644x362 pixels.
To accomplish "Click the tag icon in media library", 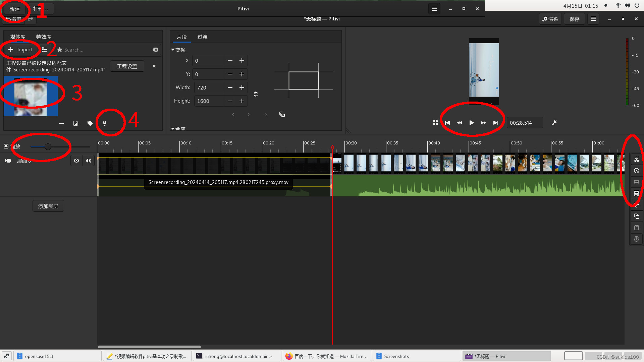I will 90,123.
